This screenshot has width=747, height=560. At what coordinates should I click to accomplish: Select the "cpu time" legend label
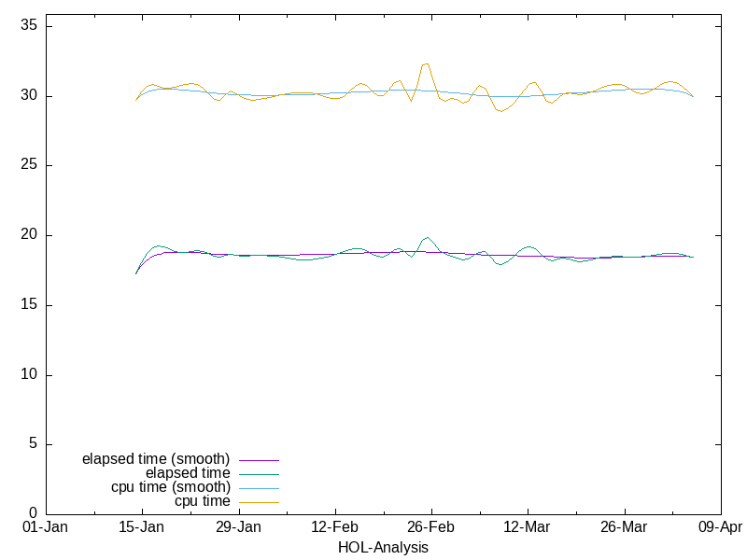click(202, 501)
